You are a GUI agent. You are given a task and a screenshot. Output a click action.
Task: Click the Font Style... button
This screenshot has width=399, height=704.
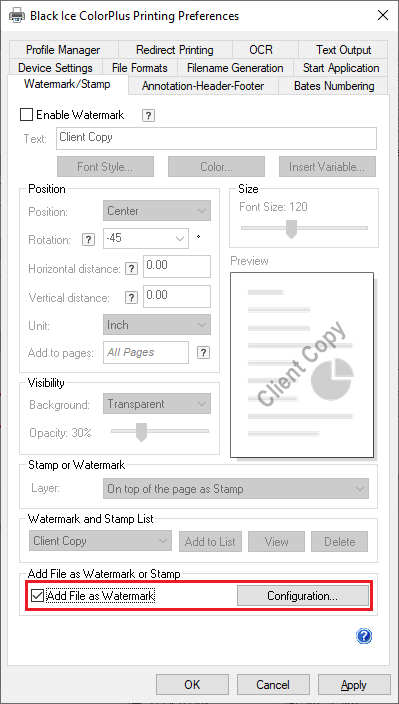[105, 167]
